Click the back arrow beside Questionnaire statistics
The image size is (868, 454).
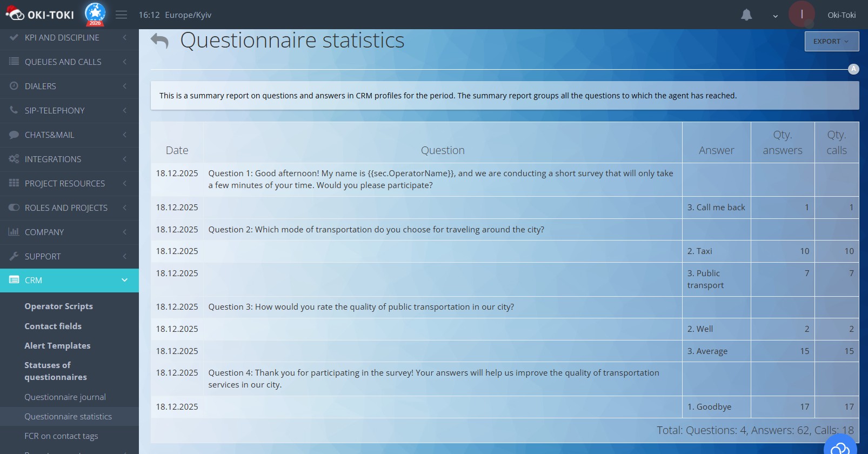click(159, 41)
